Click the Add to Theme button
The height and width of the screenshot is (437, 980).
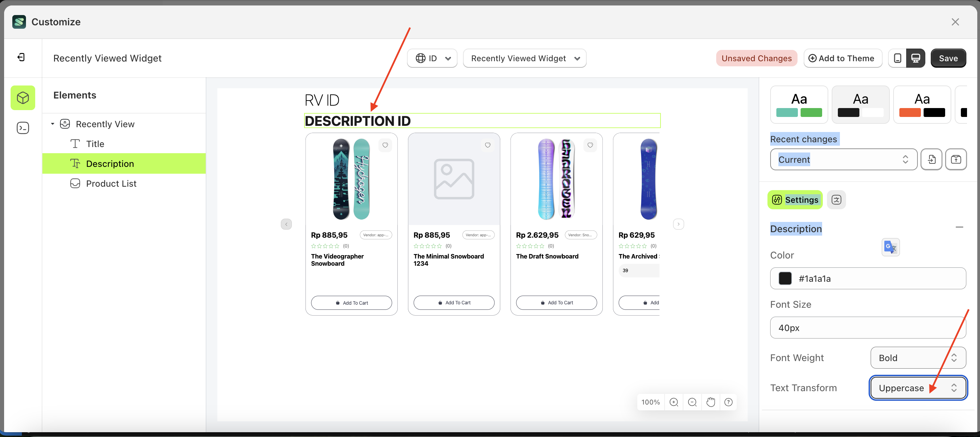(x=842, y=58)
